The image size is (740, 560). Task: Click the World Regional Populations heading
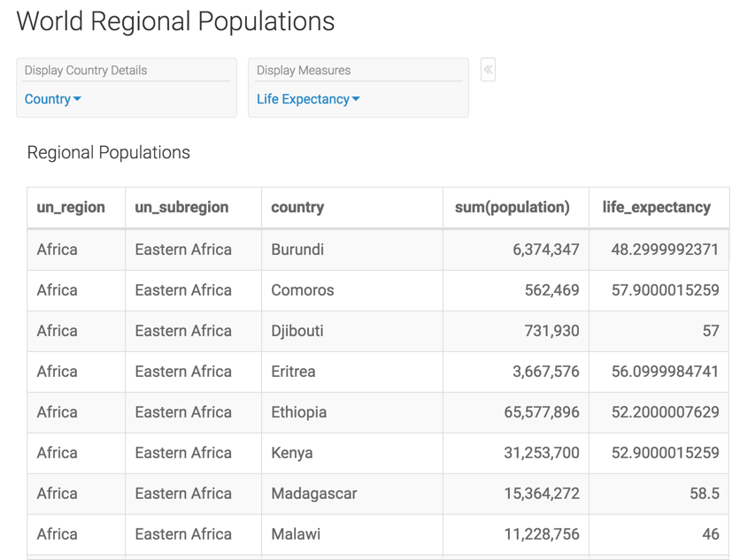pos(175,21)
